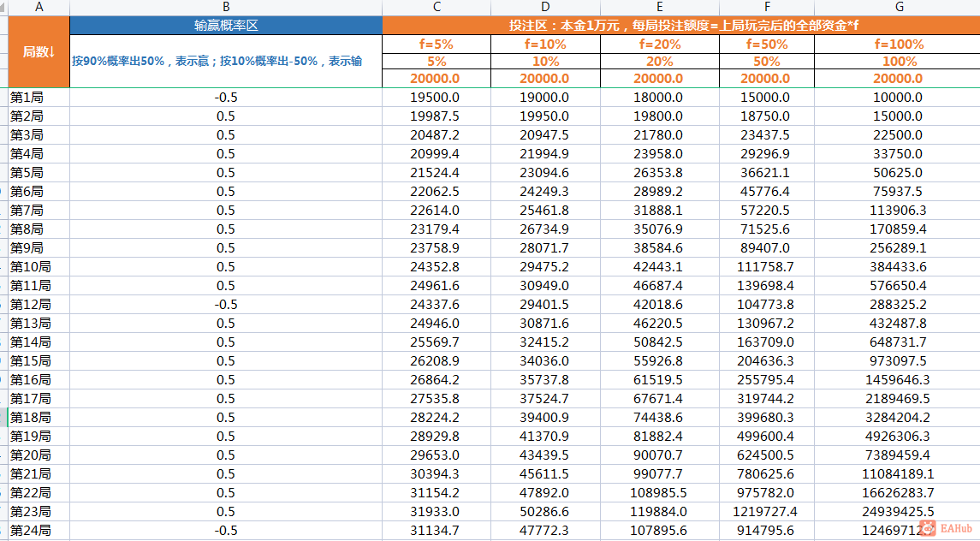Select cell 45611.5 in 第21局 row
Screen dimensions: 980x541
click(x=545, y=474)
